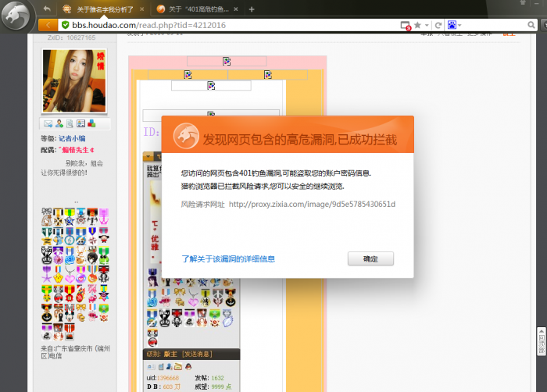Click the Mickey Mouse medal in sidebar

(x=70, y=312)
